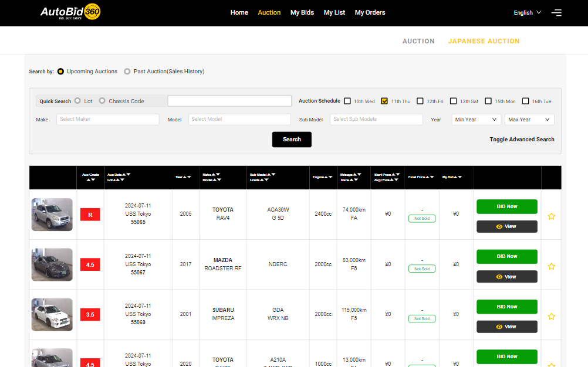The image size is (588, 367).
Task: Bid Now on Subaru Impreza
Action: [506, 307]
